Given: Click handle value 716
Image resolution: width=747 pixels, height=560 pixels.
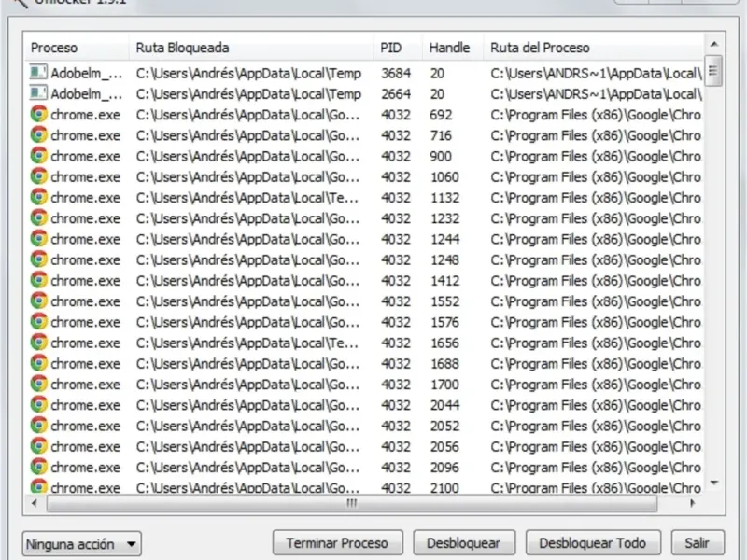Looking at the screenshot, I should click(x=441, y=135).
